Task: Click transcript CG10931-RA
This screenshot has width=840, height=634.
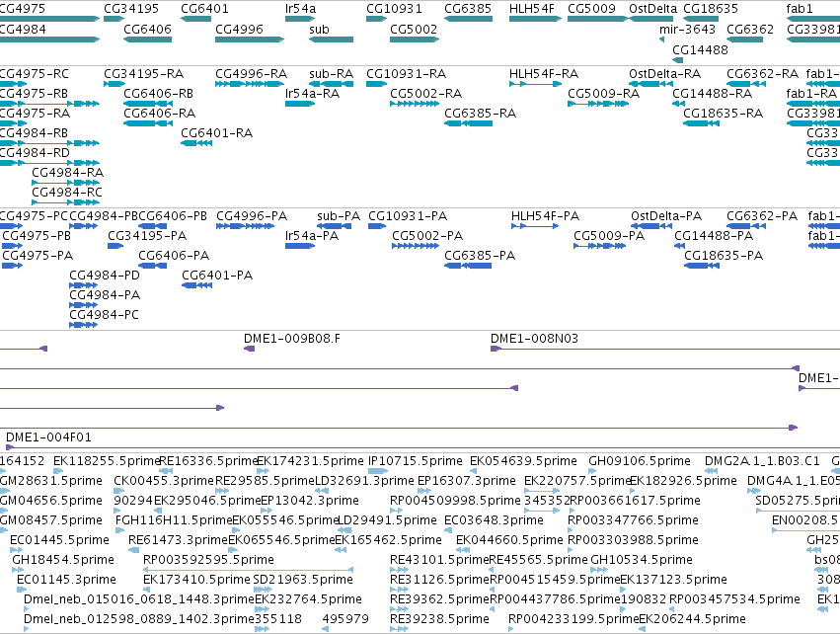Action: coord(406,73)
